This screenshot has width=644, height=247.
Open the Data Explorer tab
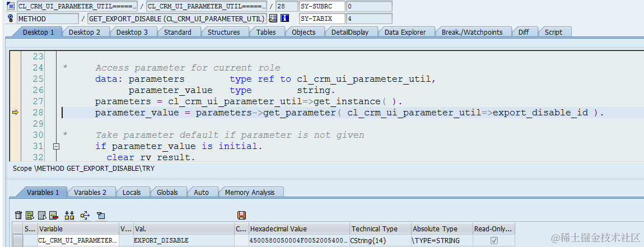tap(405, 32)
